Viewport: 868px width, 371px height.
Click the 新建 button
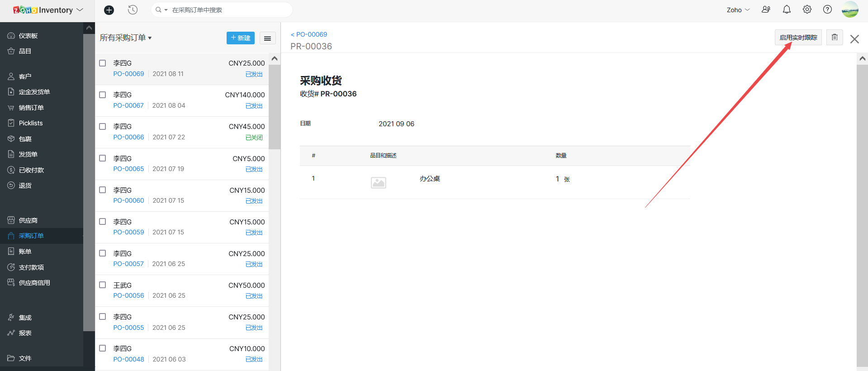(x=240, y=38)
